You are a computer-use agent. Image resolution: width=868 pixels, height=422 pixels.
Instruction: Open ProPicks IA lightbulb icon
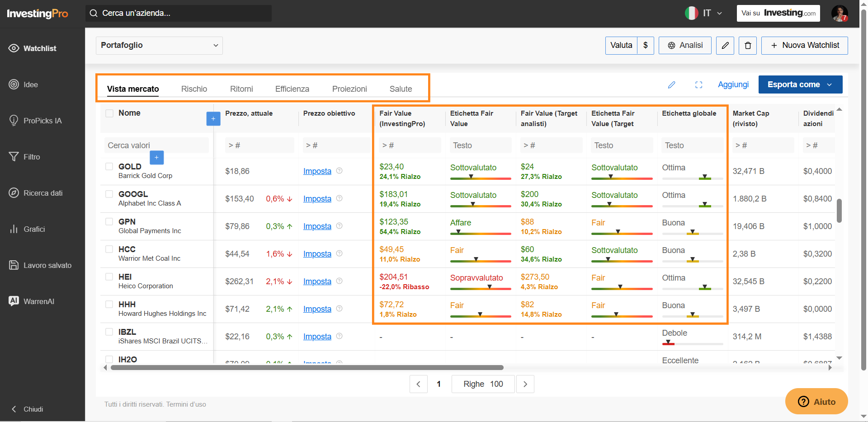(14, 121)
